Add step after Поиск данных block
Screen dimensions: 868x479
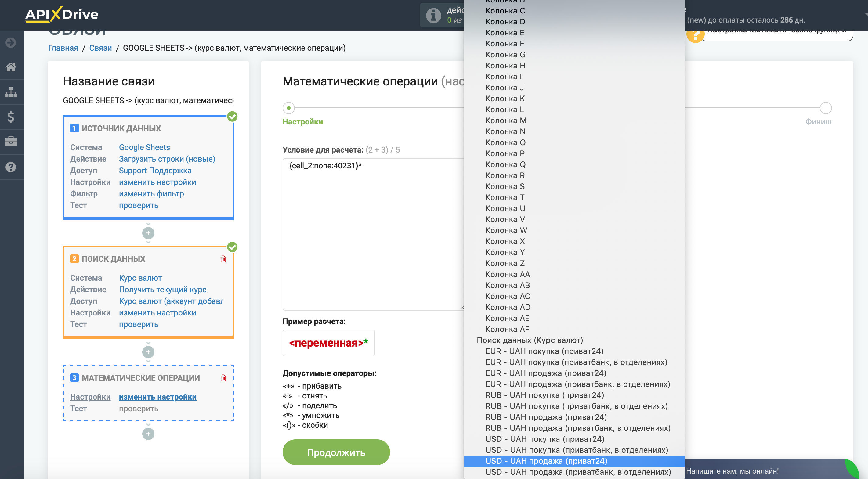(148, 352)
